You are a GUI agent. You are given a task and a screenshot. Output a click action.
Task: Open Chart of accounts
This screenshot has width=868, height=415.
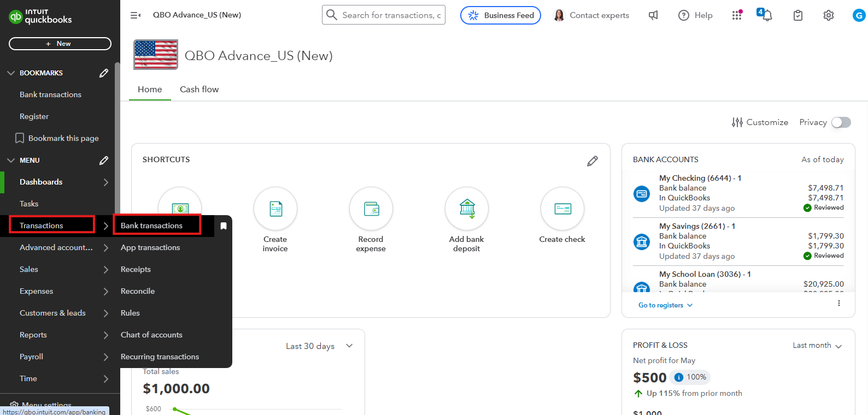point(151,335)
